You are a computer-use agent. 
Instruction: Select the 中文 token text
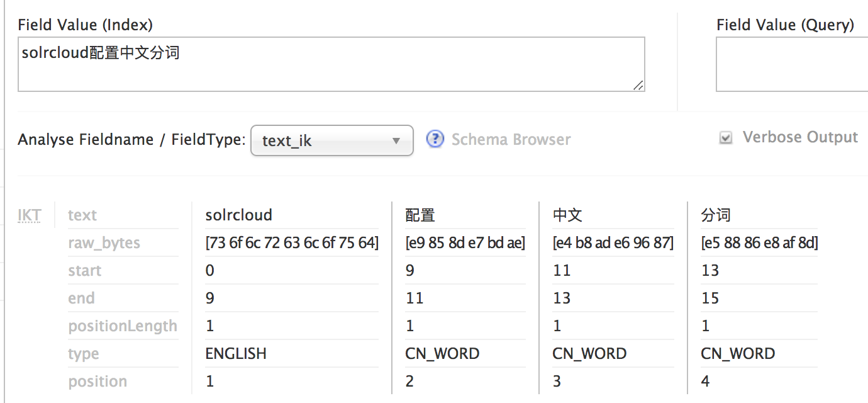coord(567,215)
